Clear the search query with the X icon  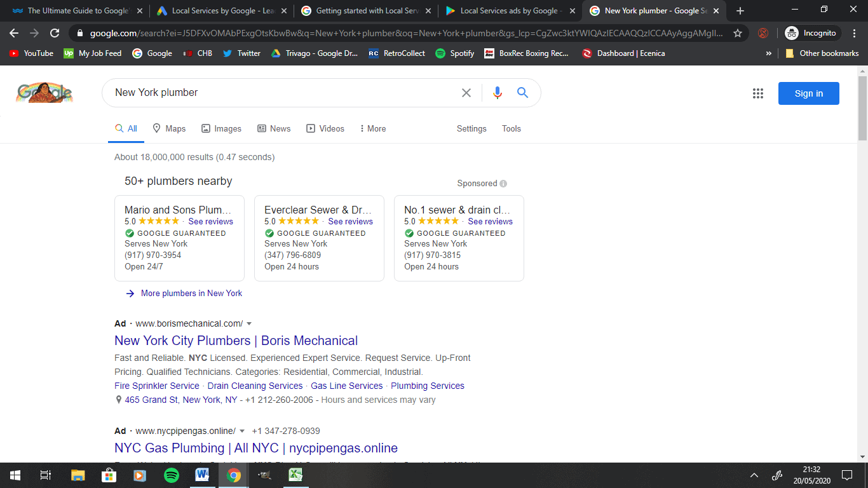[x=466, y=93]
